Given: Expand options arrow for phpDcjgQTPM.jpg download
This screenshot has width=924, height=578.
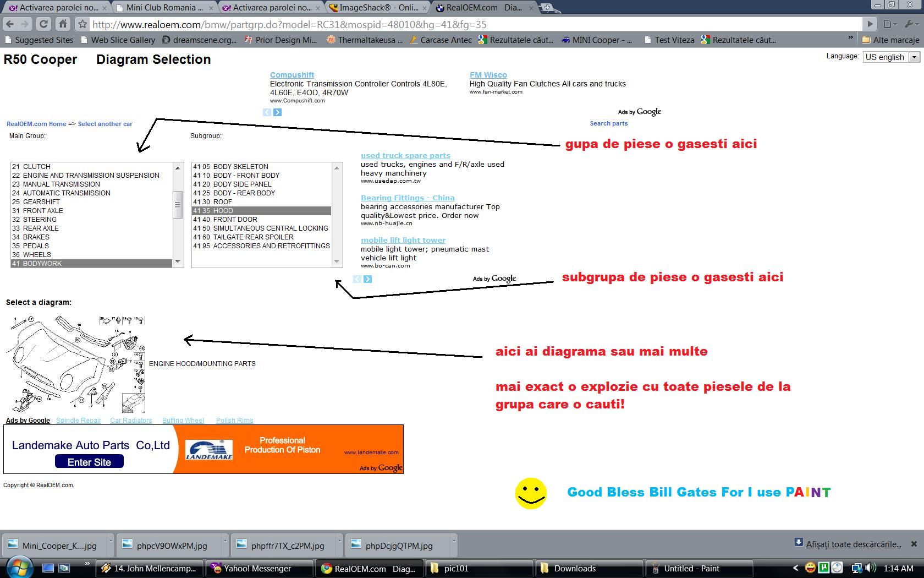Looking at the screenshot, I should coord(453,542).
